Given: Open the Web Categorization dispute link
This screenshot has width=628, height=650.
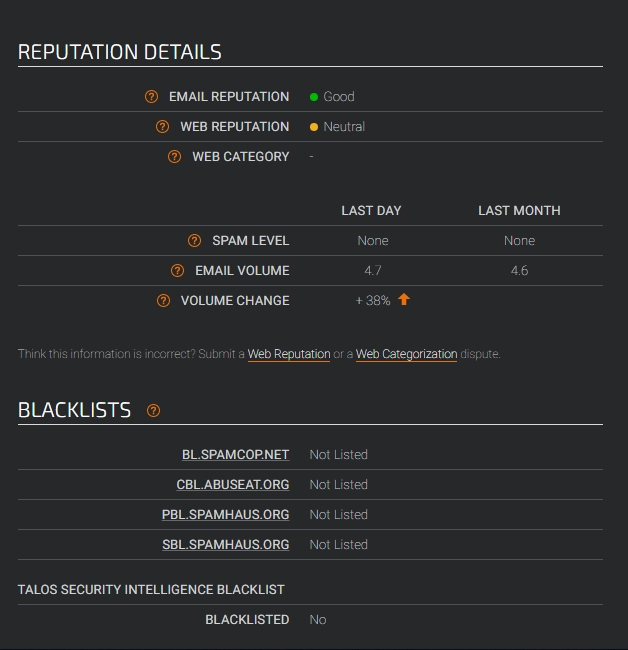Looking at the screenshot, I should click(407, 354).
